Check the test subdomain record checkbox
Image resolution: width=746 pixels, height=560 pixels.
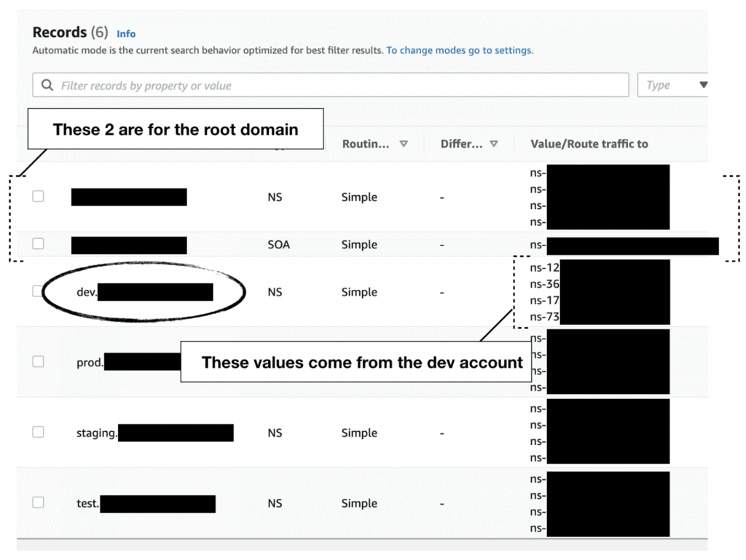point(38,502)
